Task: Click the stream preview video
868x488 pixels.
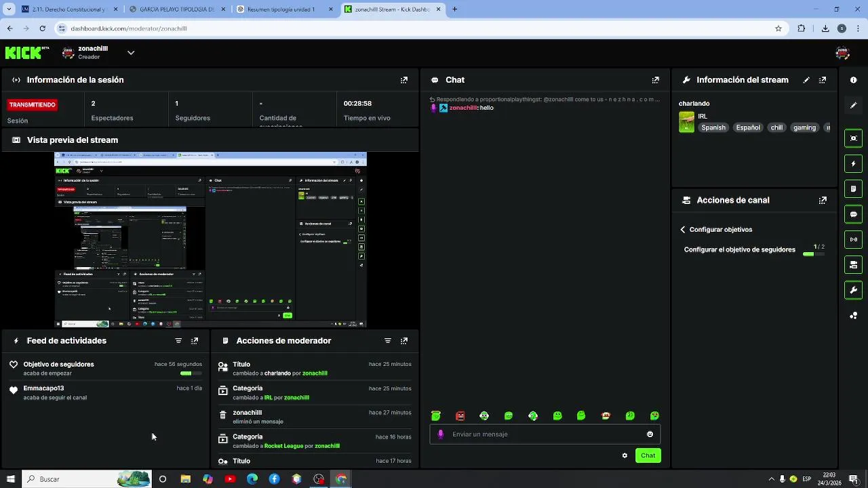Action: [210, 240]
